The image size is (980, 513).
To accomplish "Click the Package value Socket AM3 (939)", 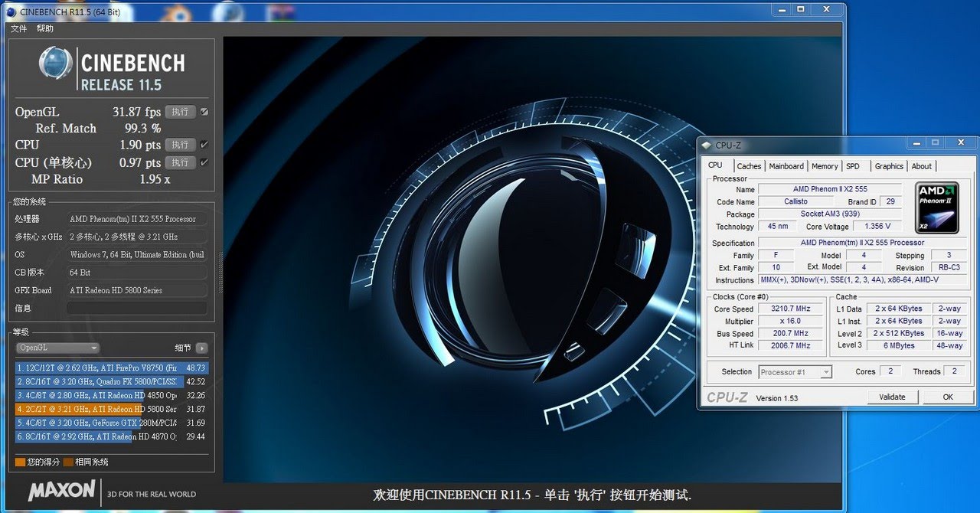I will 830,214.
